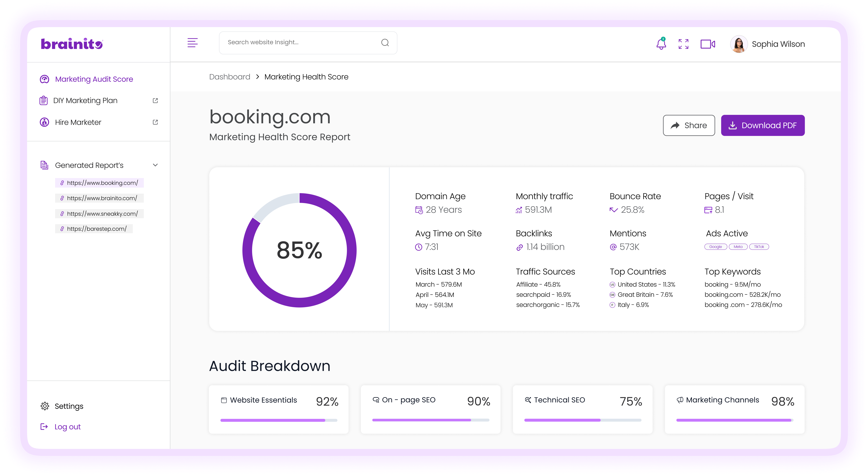Viewport: 868px width, 476px height.
Task: Click the On - page SEO progress bar
Action: tap(431, 420)
